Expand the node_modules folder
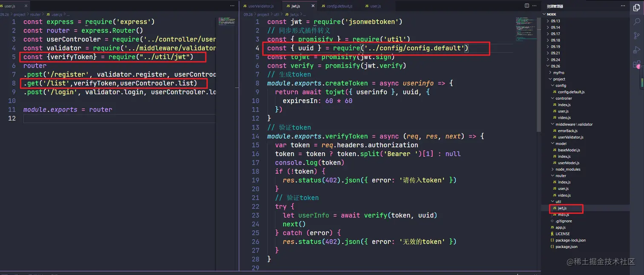The image size is (644, 275). coord(567,169)
